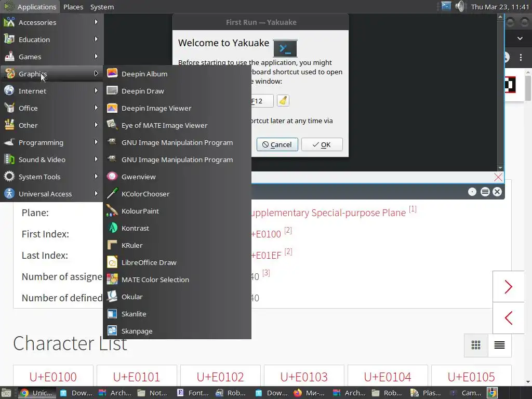Open the U+E01EF last index link
The image size is (532, 399).
267,255
